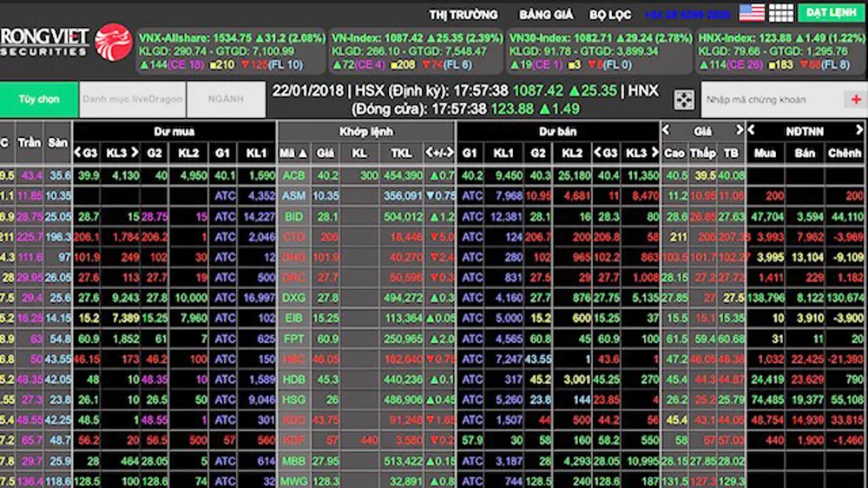Open the BẢNG GIÁ menu

(547, 15)
